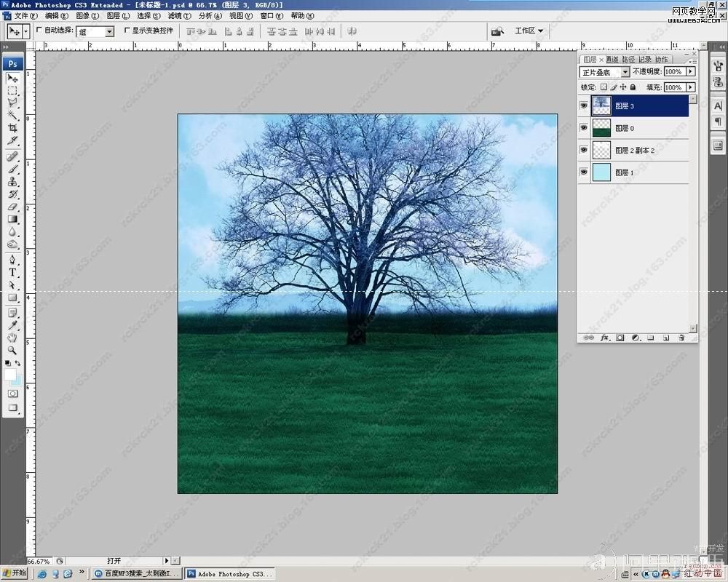Click the Go to Bridge icon
Screen dimensions: 728x582
tap(497, 31)
